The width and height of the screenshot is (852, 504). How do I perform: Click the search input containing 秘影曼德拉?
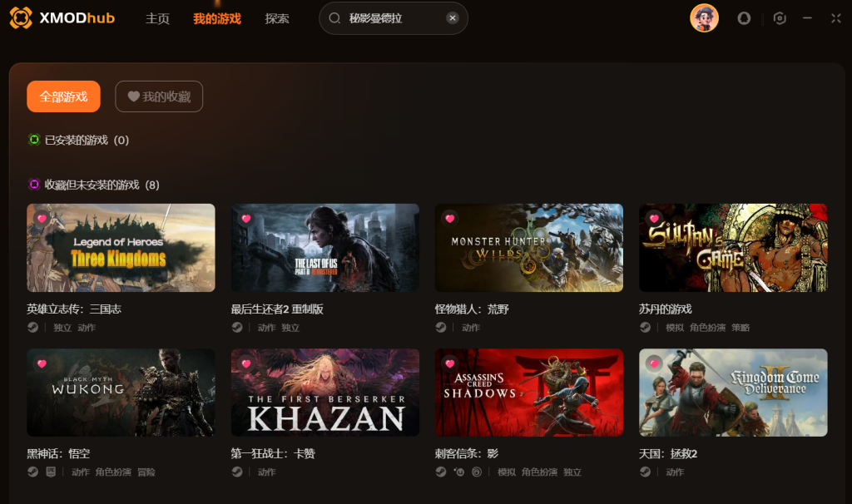[x=394, y=18]
